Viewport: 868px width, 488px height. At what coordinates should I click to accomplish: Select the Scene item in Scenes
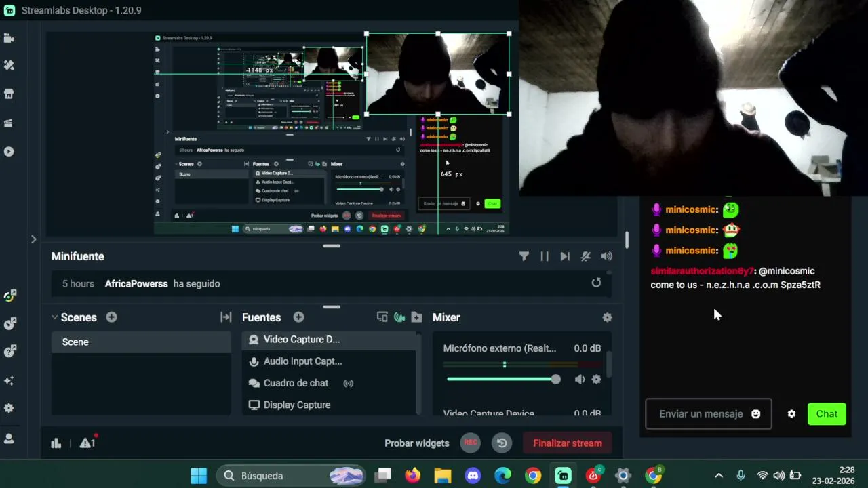click(141, 342)
